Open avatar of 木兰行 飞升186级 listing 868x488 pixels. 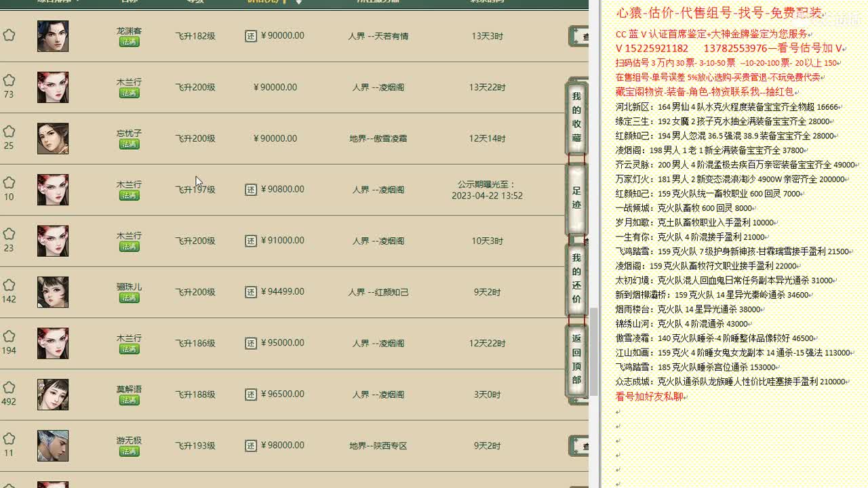[x=53, y=344]
